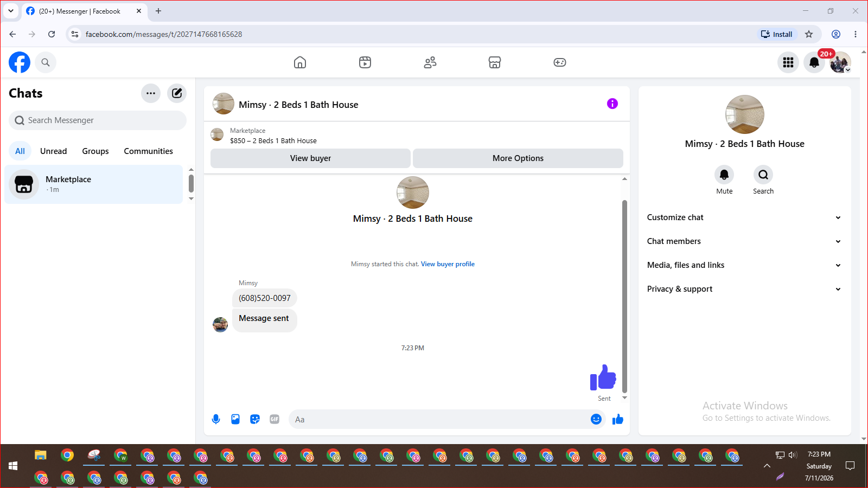Click the chat list scrollbar thumb
This screenshot has height=488, width=868.
coord(191,183)
